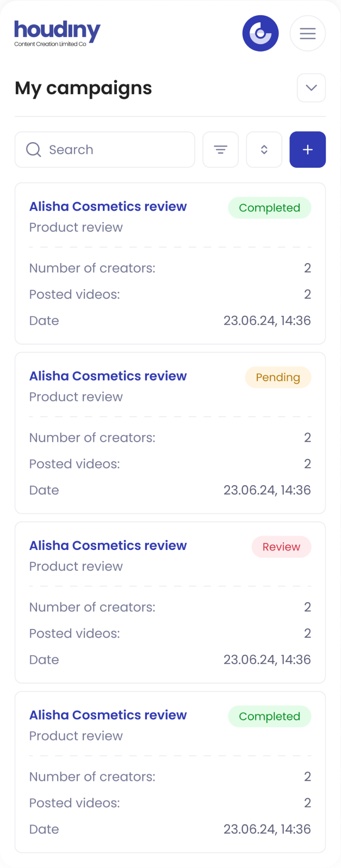341x868 pixels.
Task: Open the round blue profile avatar
Action: coord(261,33)
